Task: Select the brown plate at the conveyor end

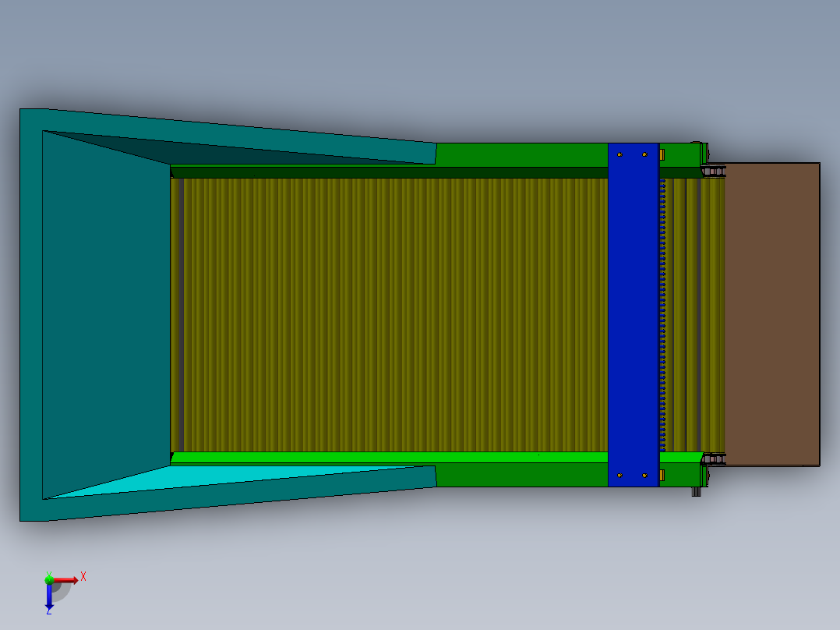Action: 772,314
